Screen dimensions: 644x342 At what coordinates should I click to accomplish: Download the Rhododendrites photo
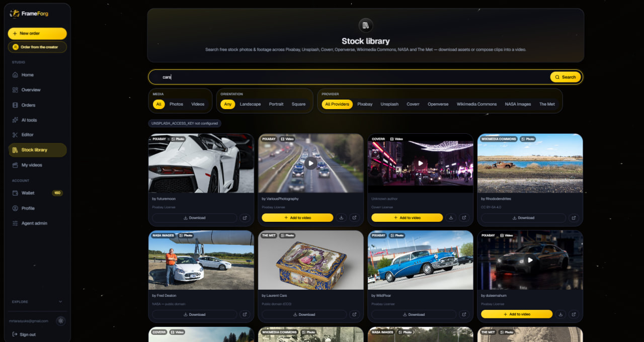tap(523, 218)
